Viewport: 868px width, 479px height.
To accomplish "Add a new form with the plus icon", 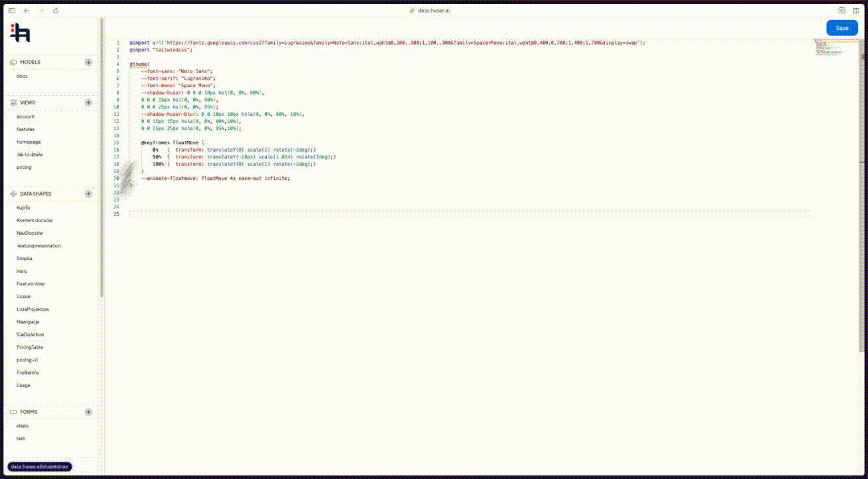I will tap(89, 412).
